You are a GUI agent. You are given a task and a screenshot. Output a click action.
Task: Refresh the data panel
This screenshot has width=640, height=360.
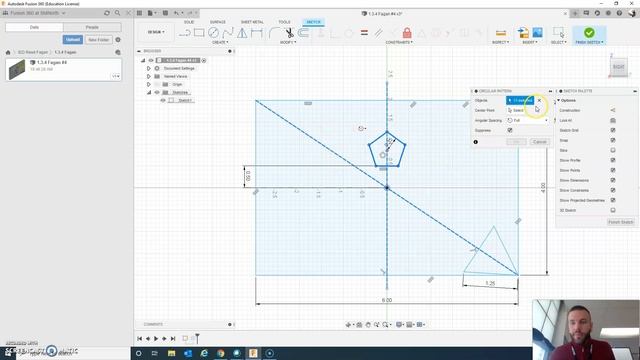107,13
